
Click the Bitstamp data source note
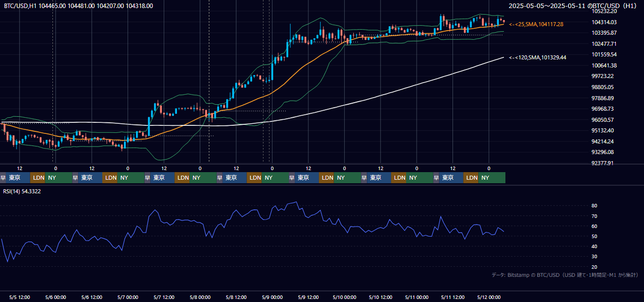(565, 275)
